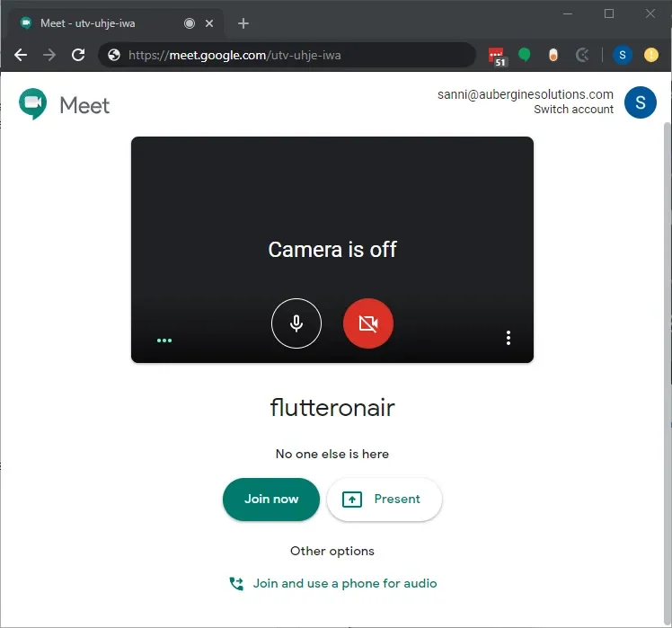Image resolution: width=672 pixels, height=628 pixels.
Task: Open the red calendar extension showing 51
Action: click(x=497, y=57)
